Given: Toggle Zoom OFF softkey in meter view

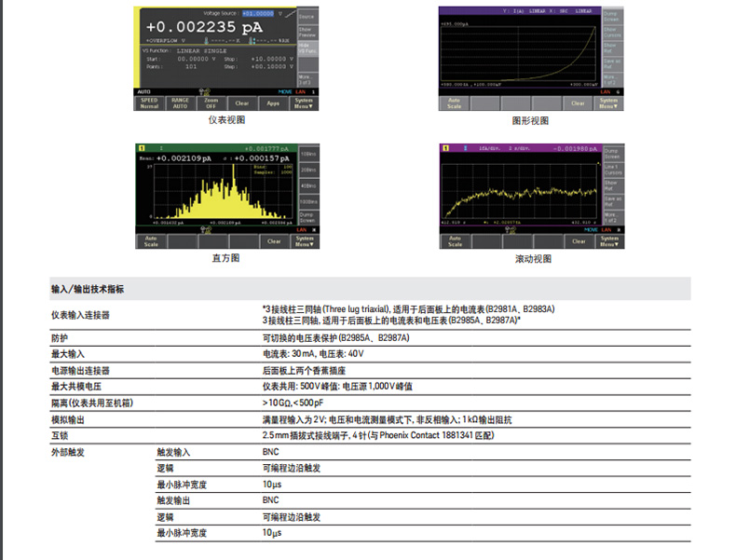Looking at the screenshot, I should pyautogui.click(x=211, y=103).
